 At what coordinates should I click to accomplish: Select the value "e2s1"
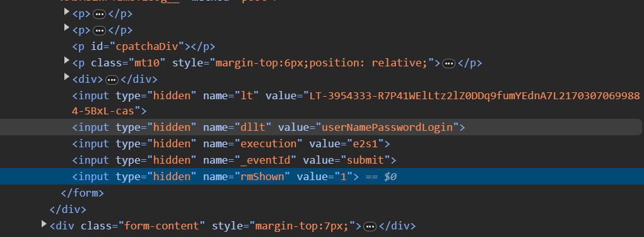(x=365, y=143)
